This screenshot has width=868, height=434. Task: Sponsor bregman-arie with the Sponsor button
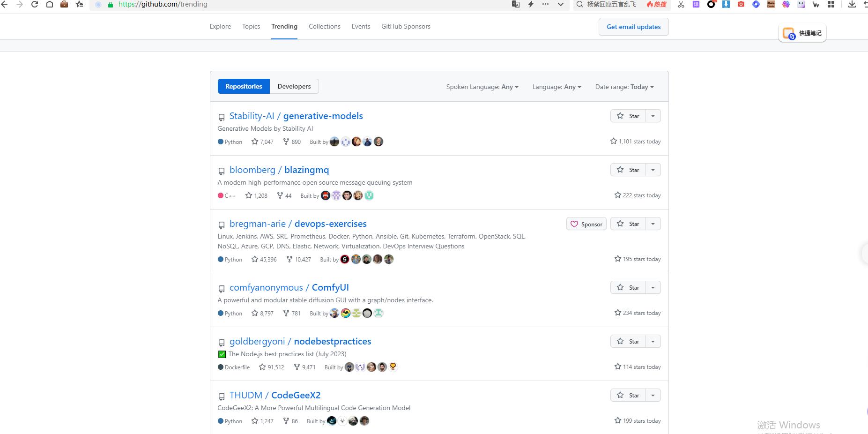(586, 224)
